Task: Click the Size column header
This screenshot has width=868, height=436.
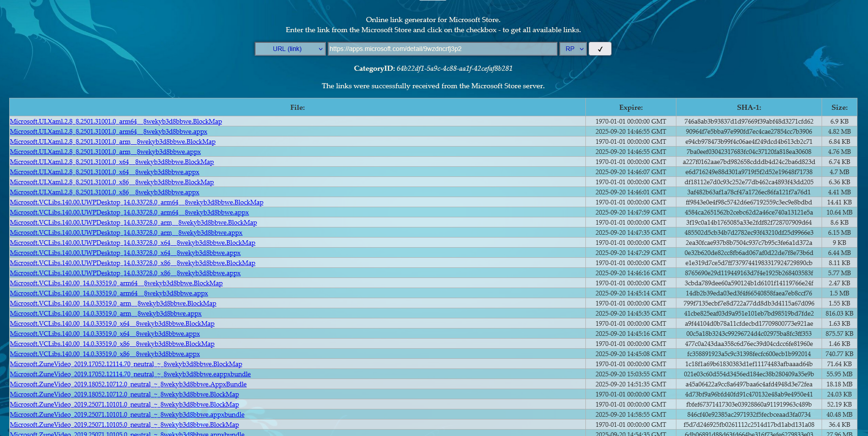Action: pos(840,107)
